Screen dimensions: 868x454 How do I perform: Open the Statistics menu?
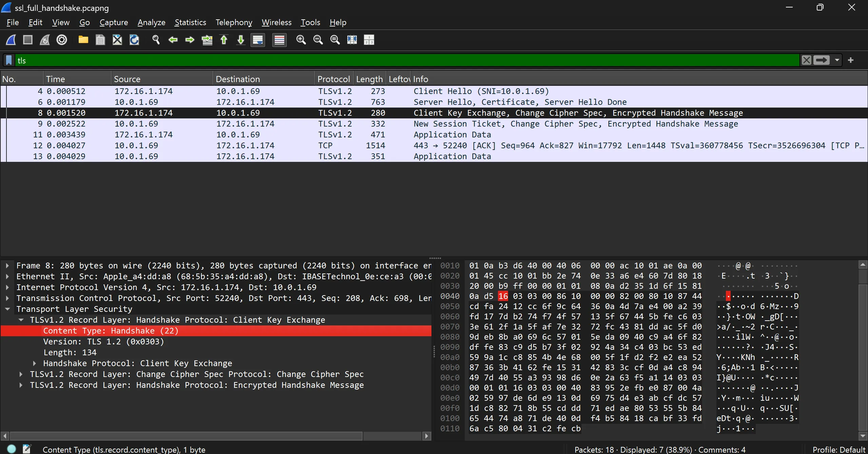click(190, 22)
